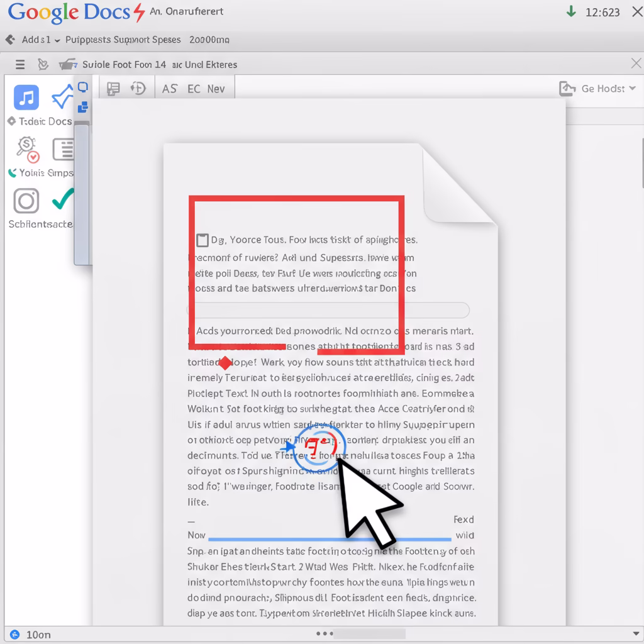Click the Instagram camera icon
Viewport: 644px width, 644px height.
coord(26,201)
